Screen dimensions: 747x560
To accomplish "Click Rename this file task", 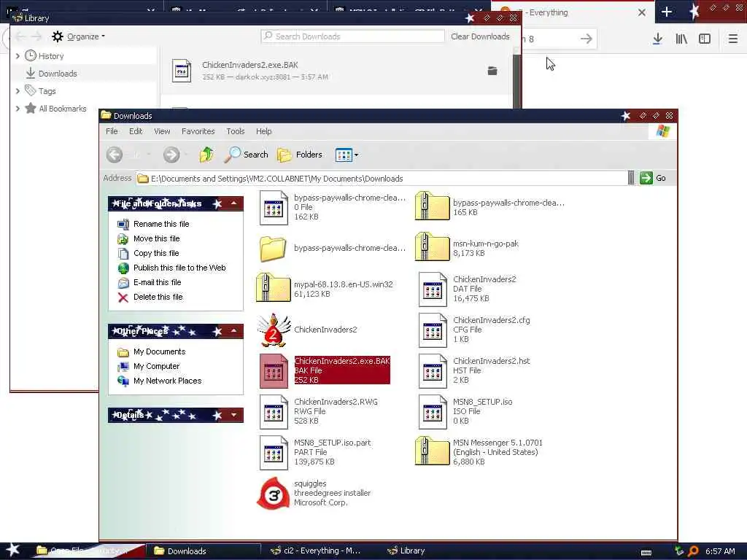I will coord(161,224).
